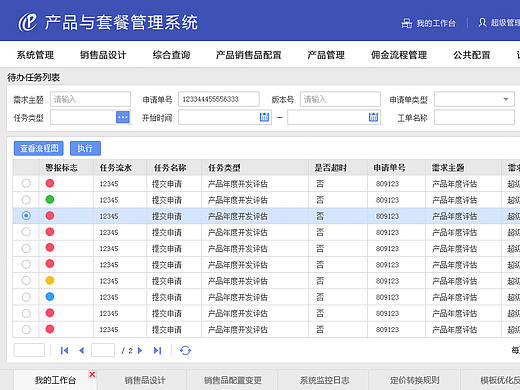The height and width of the screenshot is (390, 520).
Task: Click the 申请单号 column header
Action: [x=389, y=168]
